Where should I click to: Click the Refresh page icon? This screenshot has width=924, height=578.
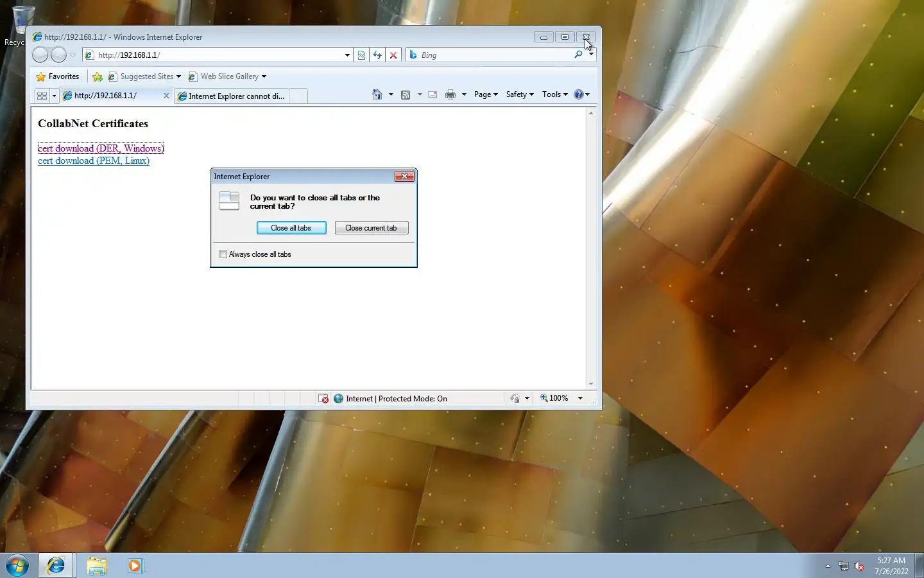click(x=377, y=55)
